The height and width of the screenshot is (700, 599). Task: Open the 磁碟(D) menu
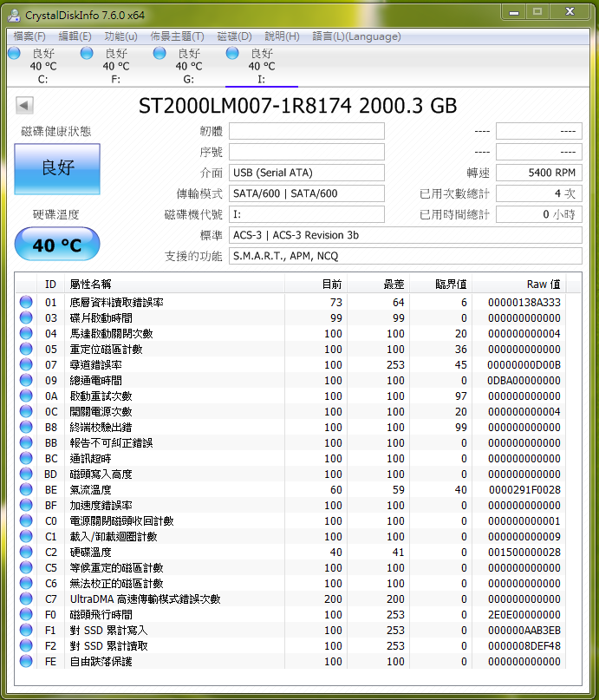[x=235, y=36]
